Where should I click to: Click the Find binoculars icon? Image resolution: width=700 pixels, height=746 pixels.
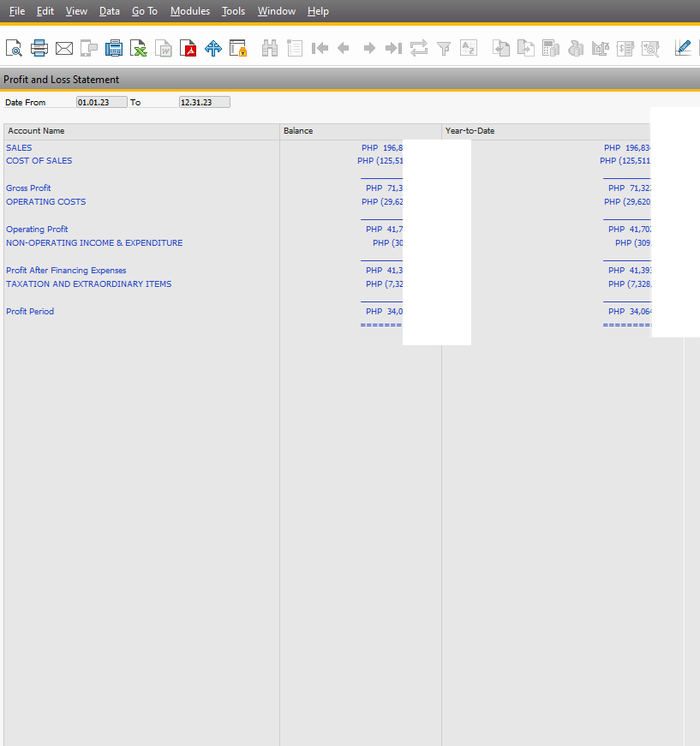tap(270, 48)
